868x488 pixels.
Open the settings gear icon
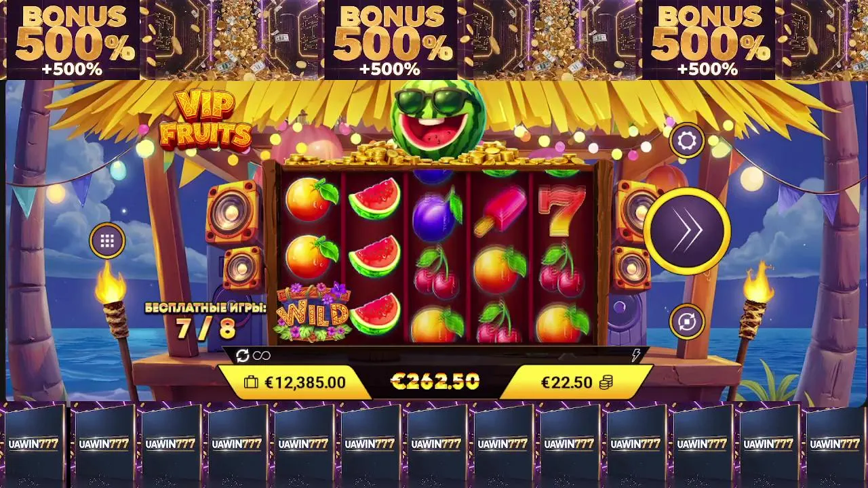click(x=687, y=141)
